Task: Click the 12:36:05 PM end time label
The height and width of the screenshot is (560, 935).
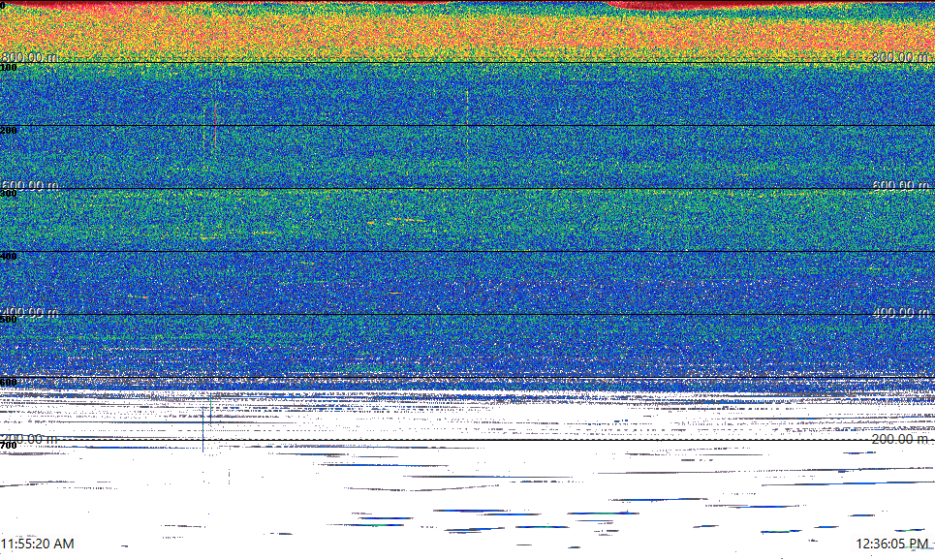Action: click(892, 544)
